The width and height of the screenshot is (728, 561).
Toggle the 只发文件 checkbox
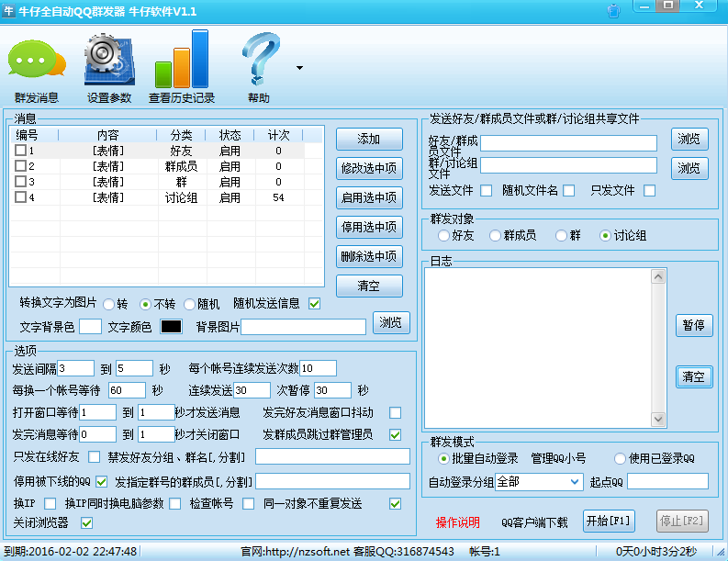point(650,190)
